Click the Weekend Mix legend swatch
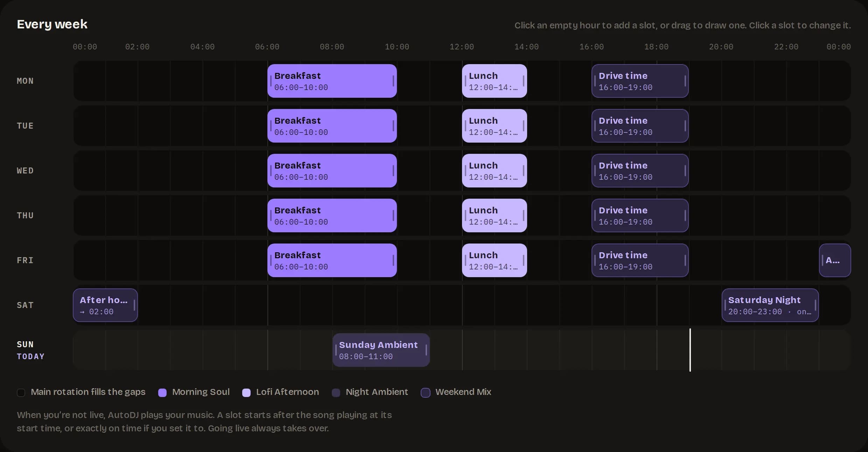Screen dimensions: 868x452 [x=426, y=392]
